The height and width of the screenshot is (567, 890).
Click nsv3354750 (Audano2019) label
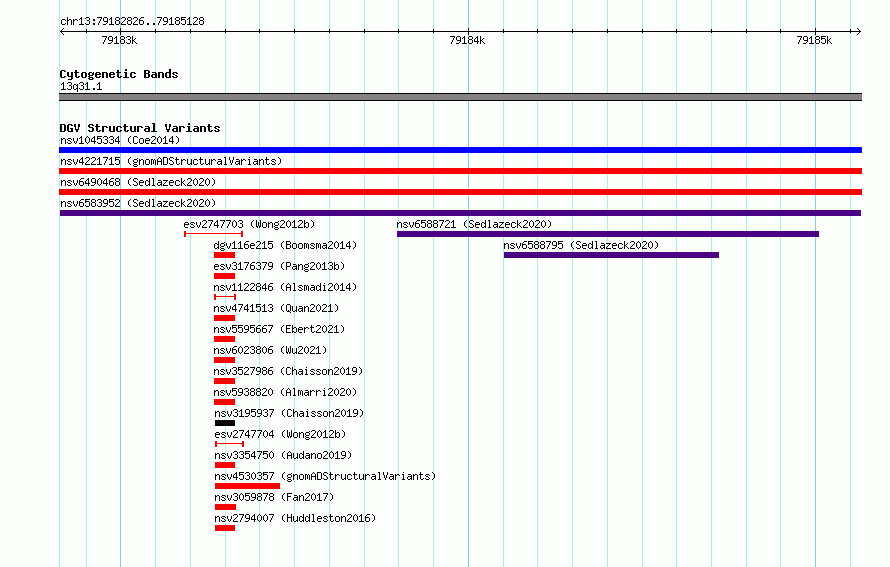283,455
